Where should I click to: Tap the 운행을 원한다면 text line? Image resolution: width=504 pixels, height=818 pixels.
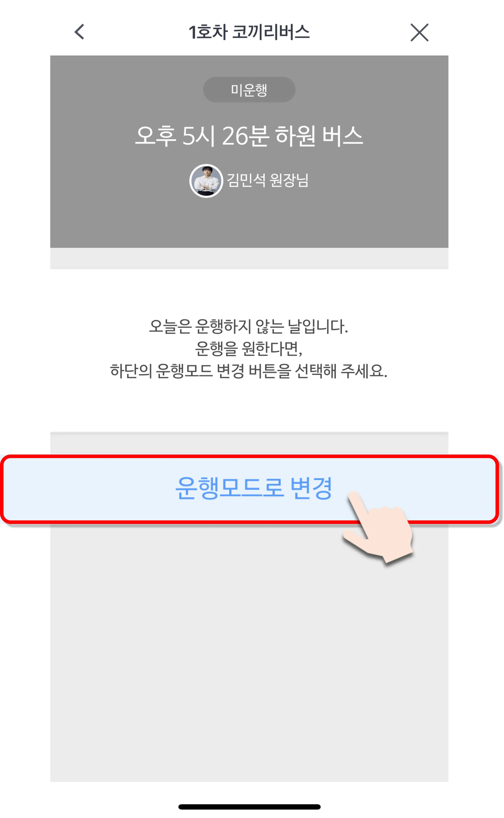[x=249, y=349]
